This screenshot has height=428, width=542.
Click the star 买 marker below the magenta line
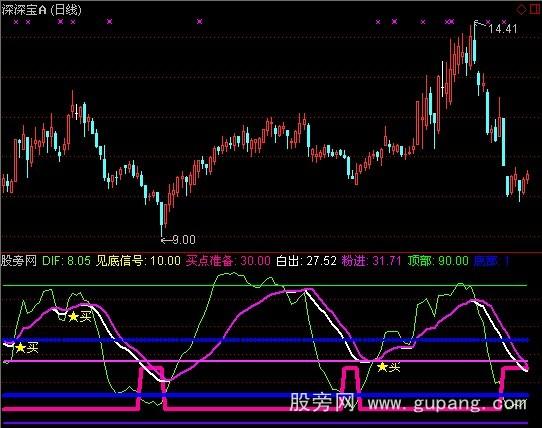click(389, 367)
